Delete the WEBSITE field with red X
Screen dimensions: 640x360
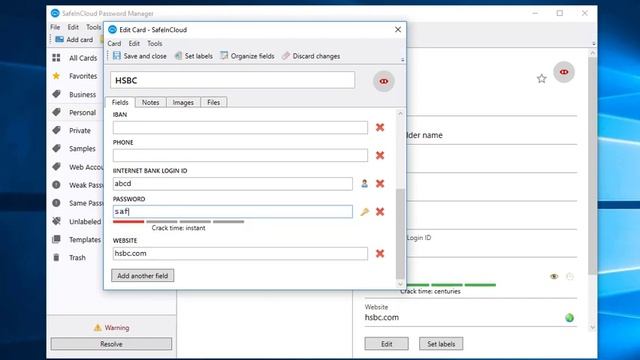point(380,253)
